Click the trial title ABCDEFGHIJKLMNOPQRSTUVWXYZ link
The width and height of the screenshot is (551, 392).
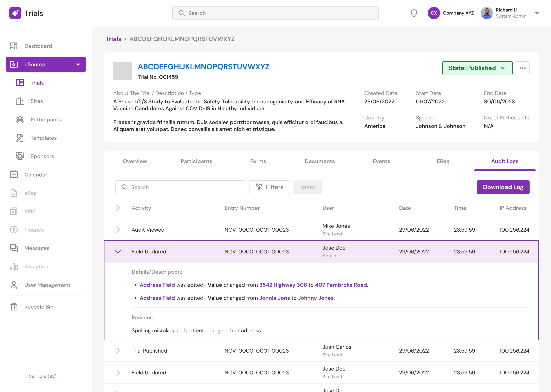pos(203,67)
